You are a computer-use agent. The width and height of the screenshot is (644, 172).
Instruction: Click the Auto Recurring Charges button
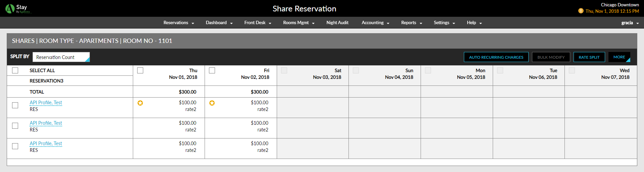[x=496, y=57]
